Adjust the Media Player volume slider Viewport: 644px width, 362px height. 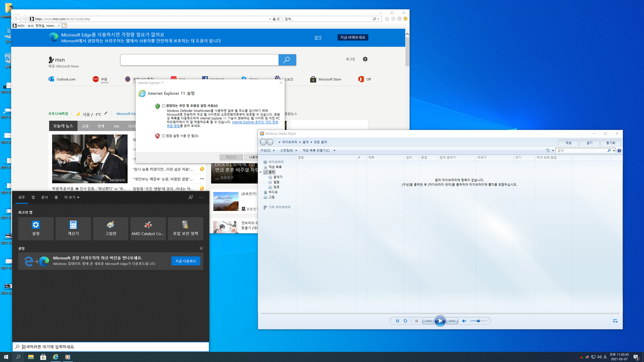(478, 321)
